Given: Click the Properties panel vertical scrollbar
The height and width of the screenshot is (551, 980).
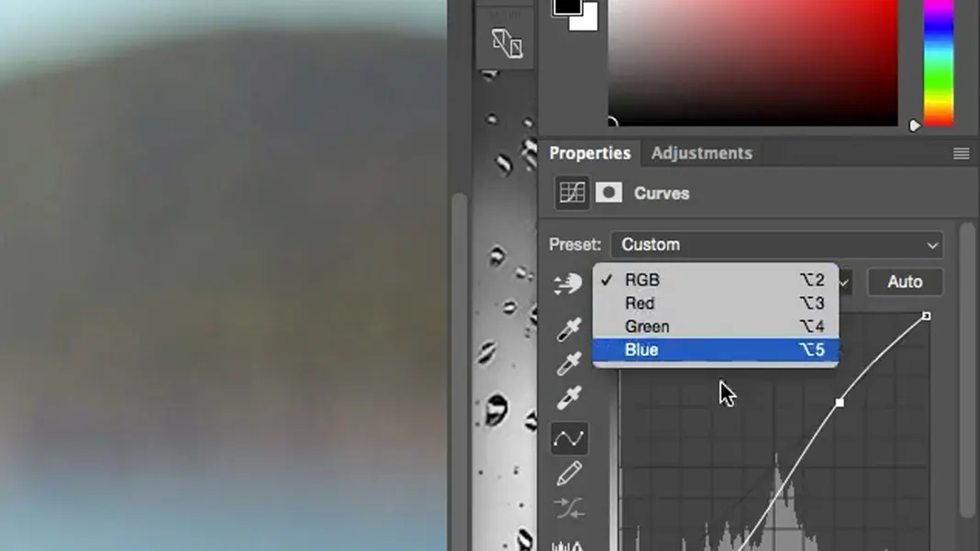Looking at the screenshot, I should pyautogui.click(x=967, y=369).
